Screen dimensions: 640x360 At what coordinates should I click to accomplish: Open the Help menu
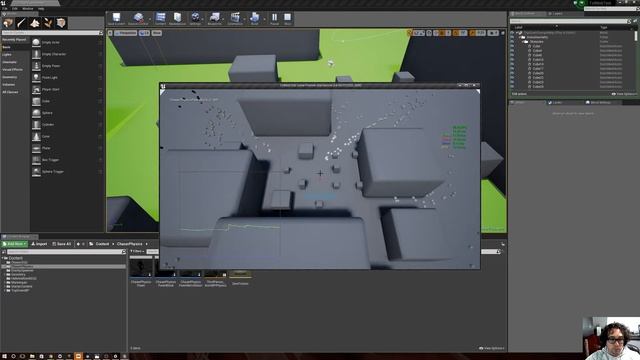(41, 9)
